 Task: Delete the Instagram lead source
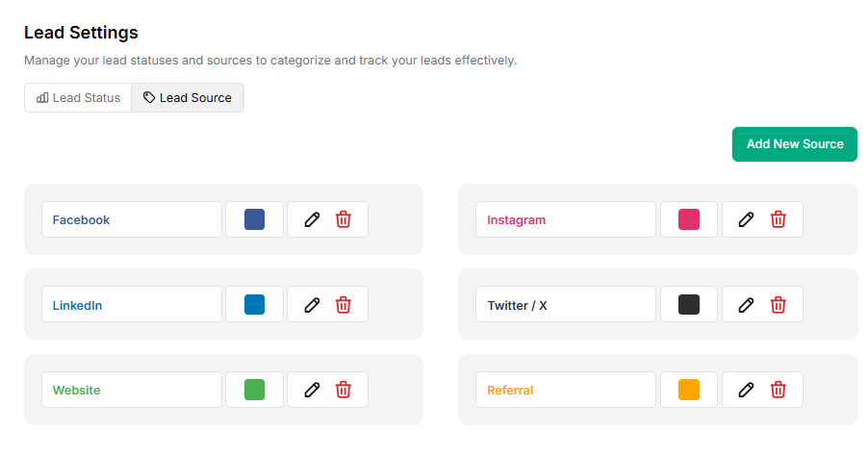click(779, 219)
